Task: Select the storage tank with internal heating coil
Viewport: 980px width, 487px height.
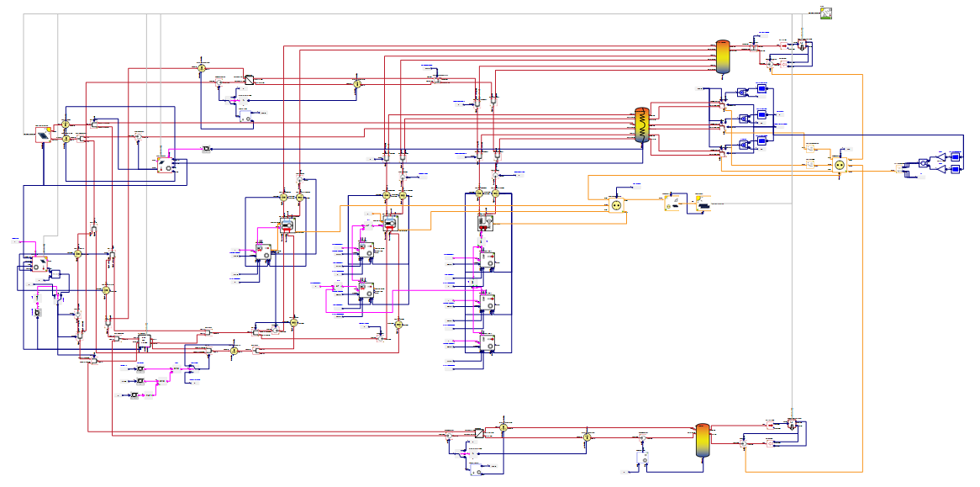Action: coord(642,124)
